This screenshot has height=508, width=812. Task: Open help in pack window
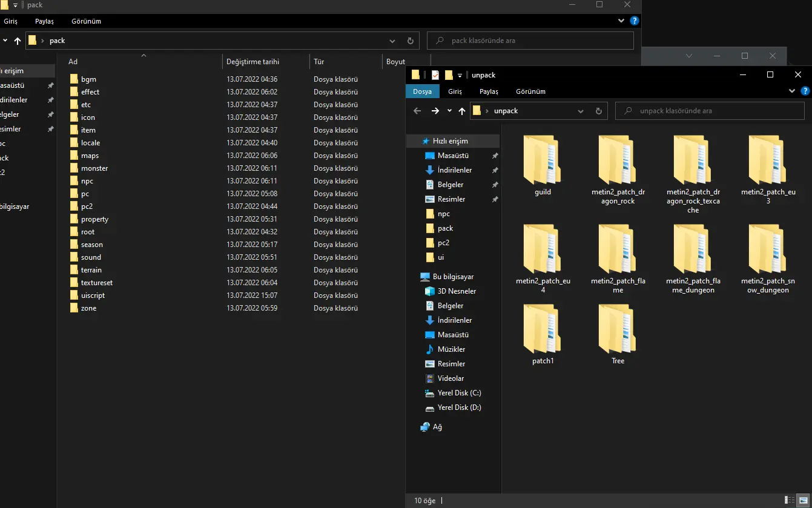click(x=634, y=21)
